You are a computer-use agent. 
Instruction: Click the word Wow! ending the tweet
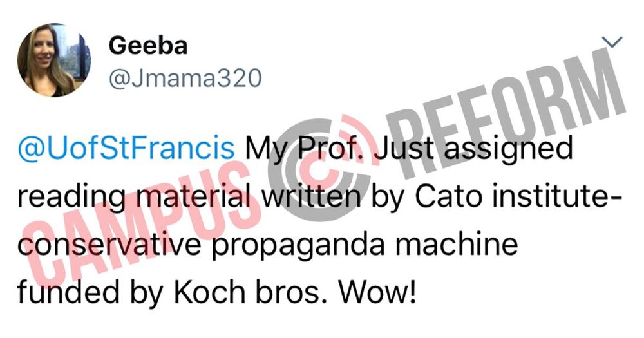376,291
